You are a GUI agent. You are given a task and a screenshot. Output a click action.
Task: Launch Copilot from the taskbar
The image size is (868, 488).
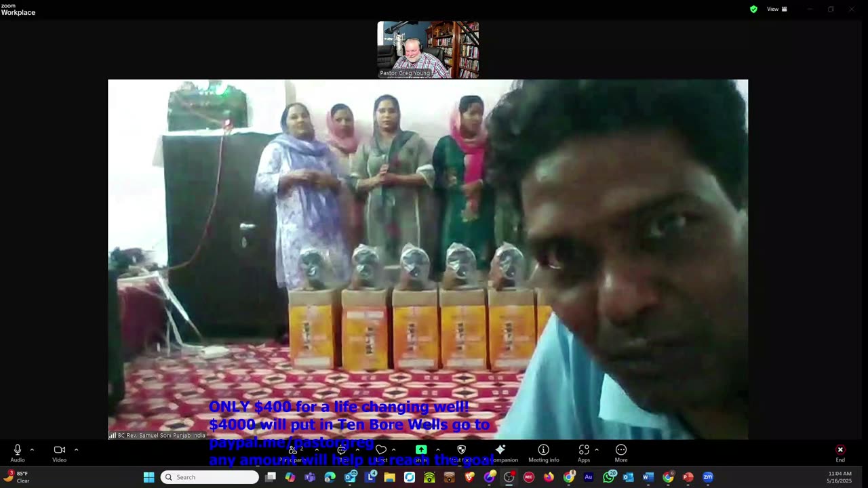point(290,477)
